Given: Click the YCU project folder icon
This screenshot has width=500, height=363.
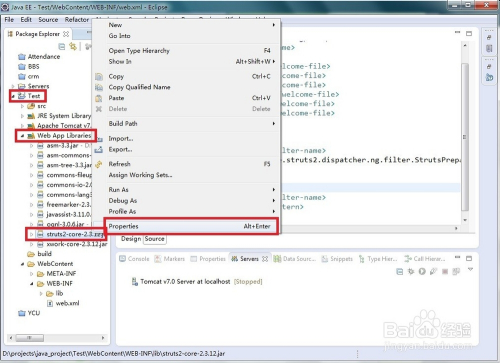Looking at the screenshot, I should (22, 313).
